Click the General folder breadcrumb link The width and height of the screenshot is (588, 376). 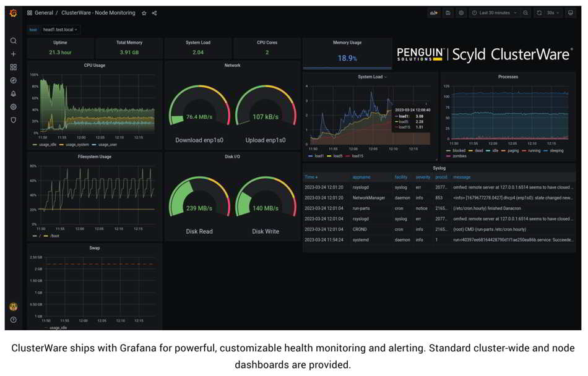coord(43,13)
